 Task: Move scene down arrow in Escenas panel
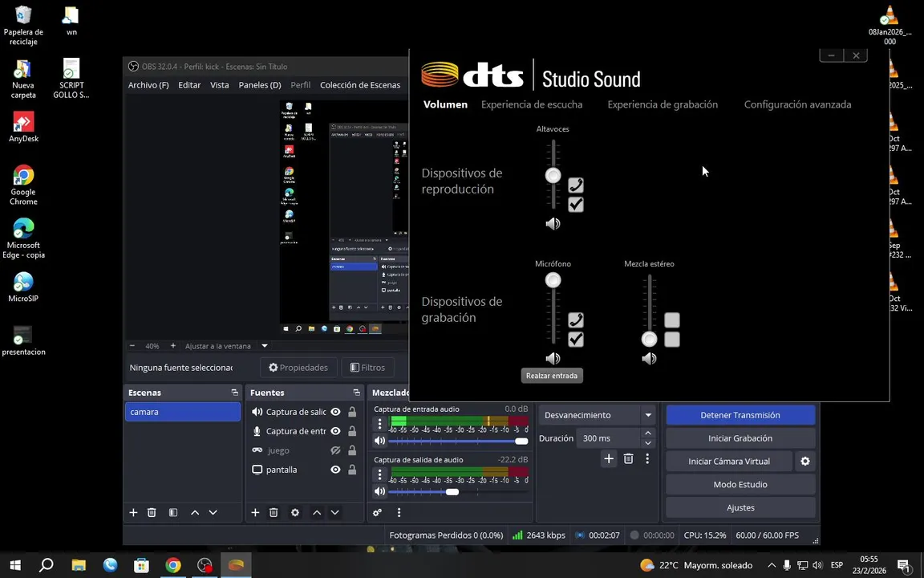[213, 512]
